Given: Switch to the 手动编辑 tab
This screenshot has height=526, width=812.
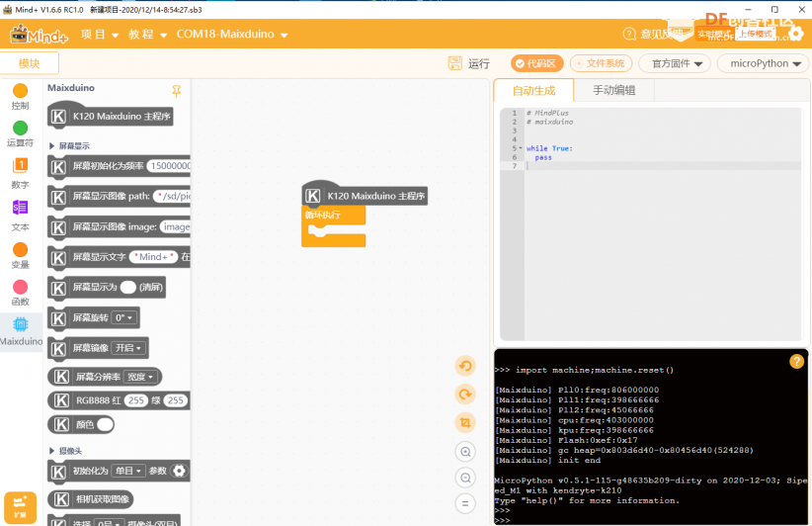Looking at the screenshot, I should point(614,91).
